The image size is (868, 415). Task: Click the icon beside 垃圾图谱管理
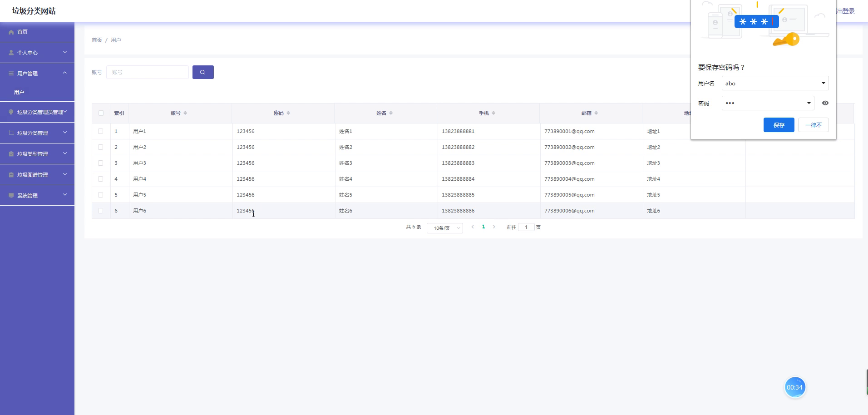coord(11,175)
